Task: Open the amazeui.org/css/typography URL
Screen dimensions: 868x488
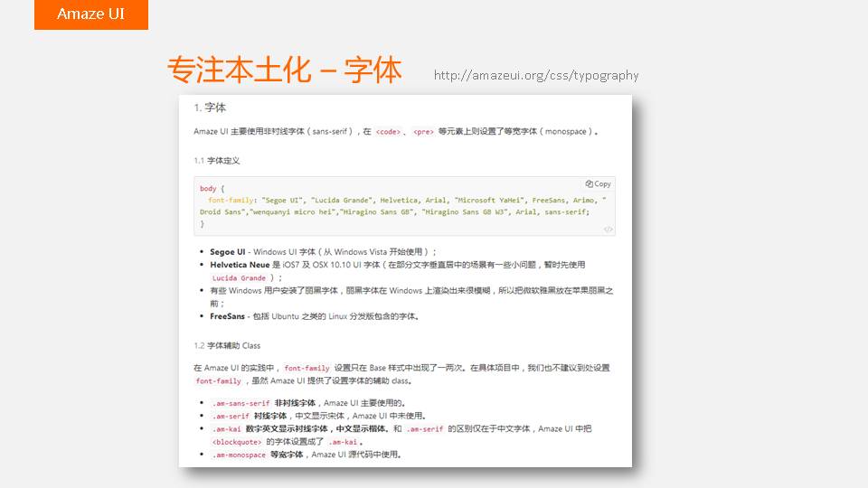Action: (536, 75)
